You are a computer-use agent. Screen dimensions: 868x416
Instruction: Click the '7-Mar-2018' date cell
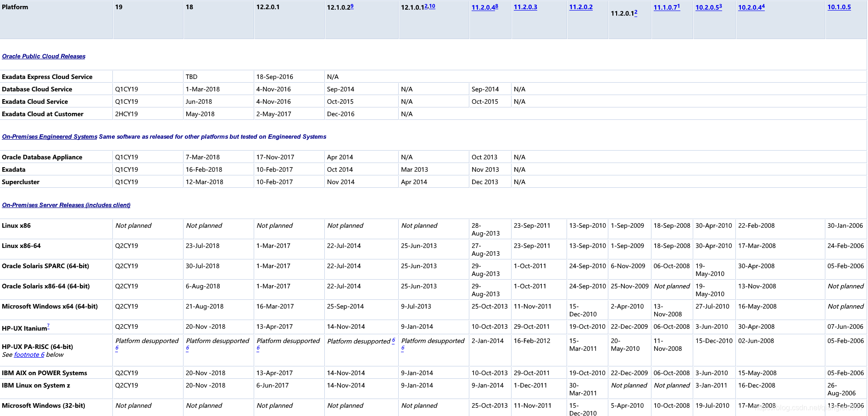(203, 157)
